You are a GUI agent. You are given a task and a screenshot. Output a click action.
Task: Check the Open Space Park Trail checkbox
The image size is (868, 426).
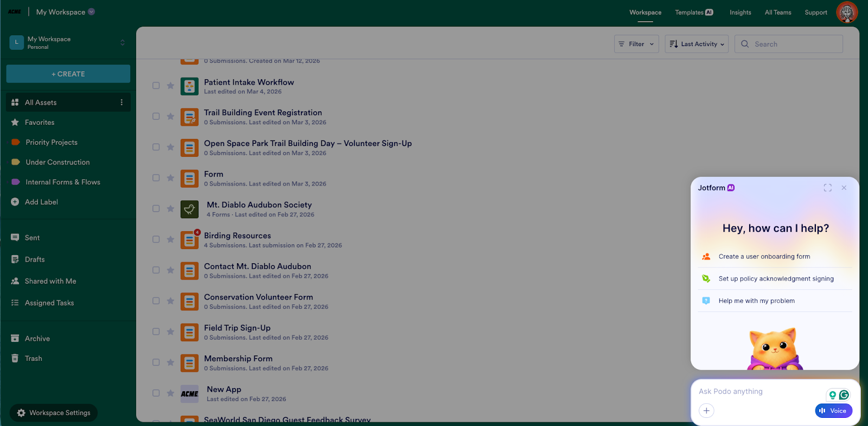click(x=156, y=147)
